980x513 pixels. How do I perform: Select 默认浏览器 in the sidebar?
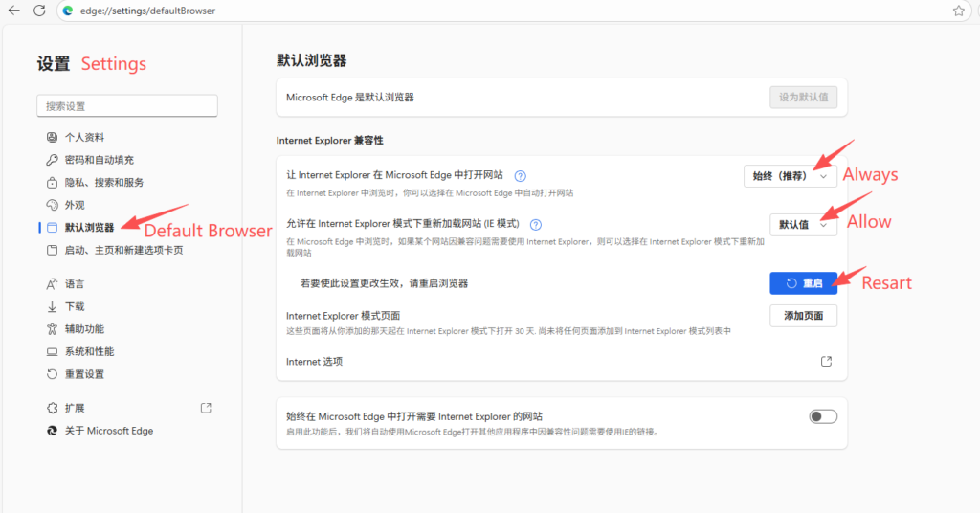pos(89,228)
